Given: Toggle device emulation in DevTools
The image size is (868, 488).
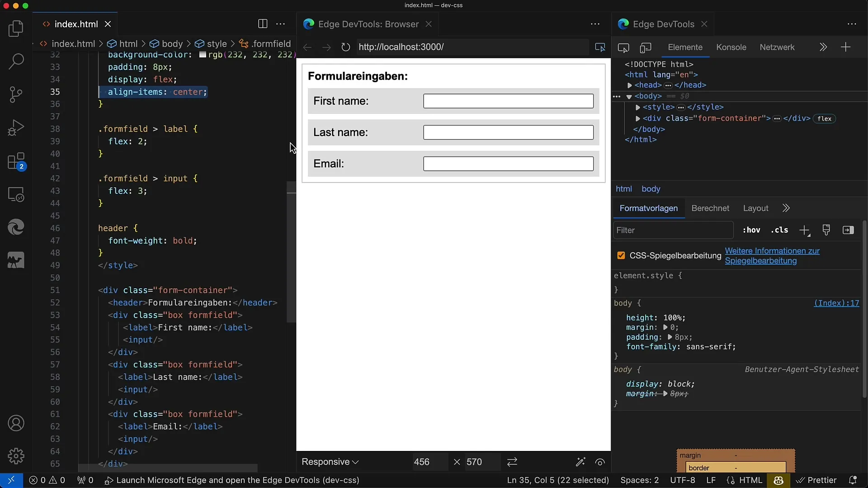Looking at the screenshot, I should [x=646, y=47].
